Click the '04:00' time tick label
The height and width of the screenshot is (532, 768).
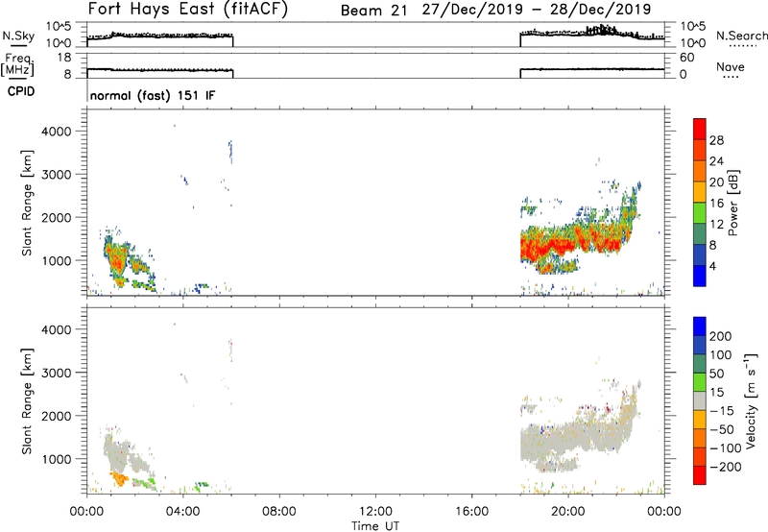coord(182,512)
